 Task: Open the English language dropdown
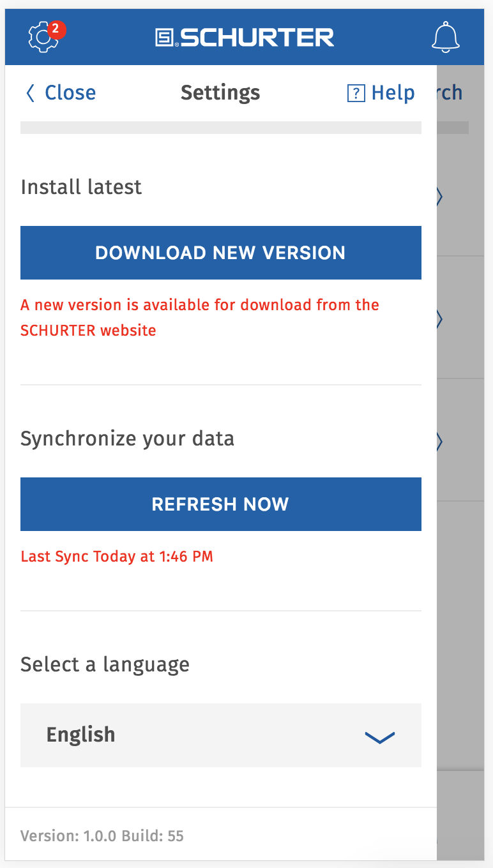(x=221, y=735)
